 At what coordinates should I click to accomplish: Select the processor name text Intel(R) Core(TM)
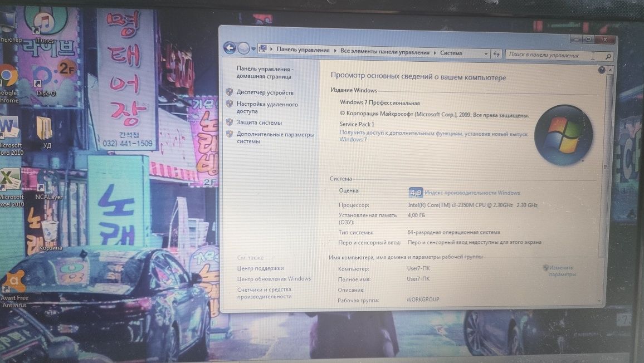pos(473,205)
